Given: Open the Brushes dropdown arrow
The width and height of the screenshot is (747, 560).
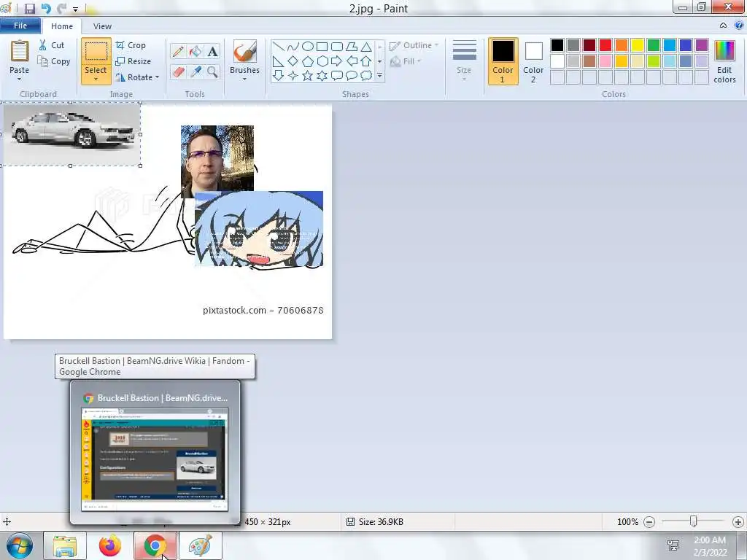Looking at the screenshot, I should [245, 79].
